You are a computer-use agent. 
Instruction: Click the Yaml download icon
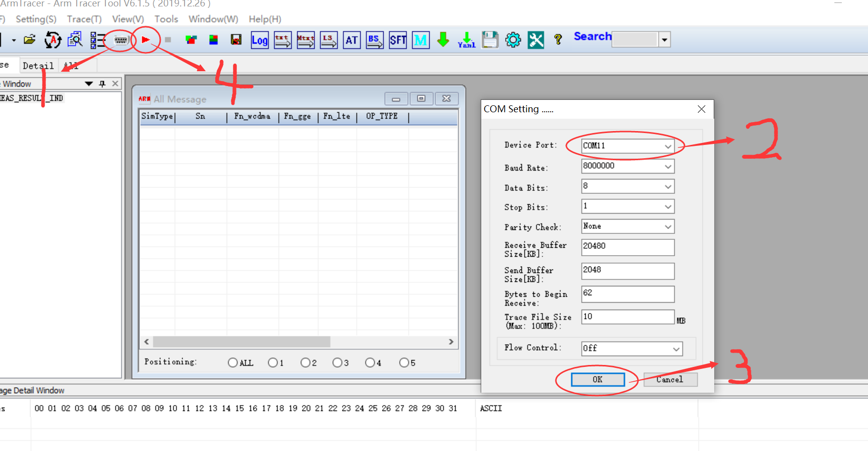pos(466,40)
